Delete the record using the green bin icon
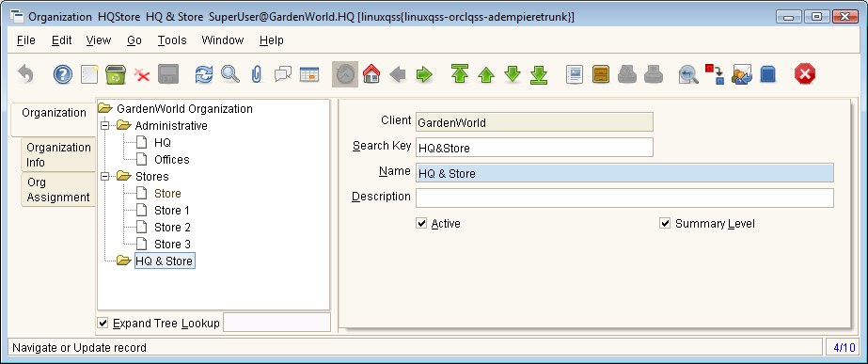 115,73
